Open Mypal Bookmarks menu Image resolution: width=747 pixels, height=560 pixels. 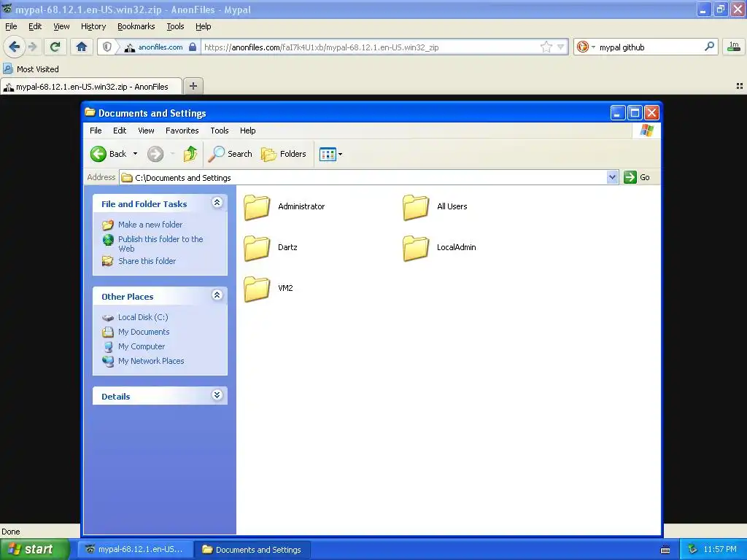pyautogui.click(x=136, y=26)
